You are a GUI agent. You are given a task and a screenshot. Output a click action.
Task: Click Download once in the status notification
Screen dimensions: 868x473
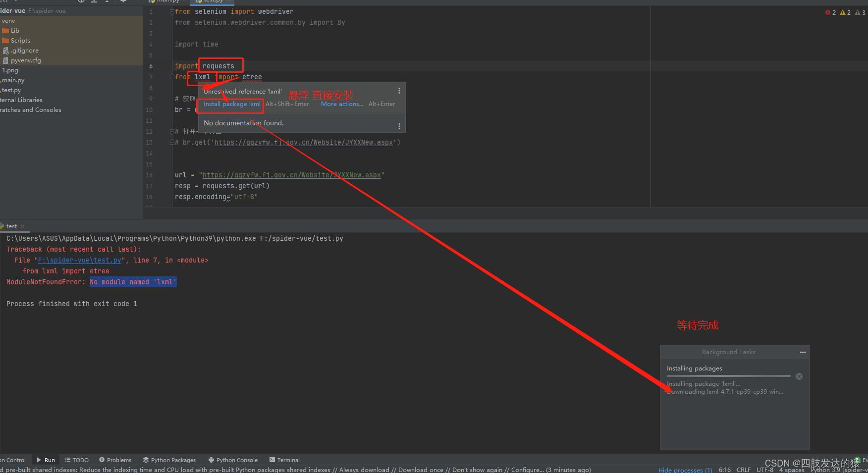[x=421, y=470]
